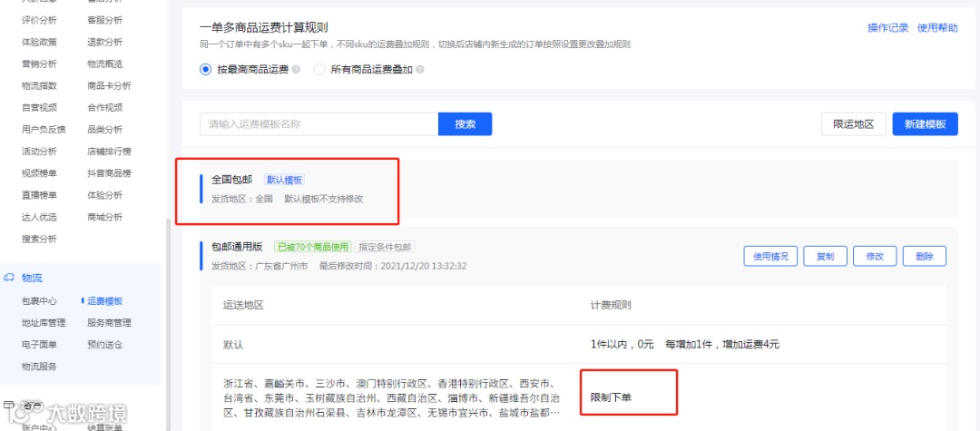Open 品类分析 in sidebar
The image size is (980, 431).
pos(105,129)
